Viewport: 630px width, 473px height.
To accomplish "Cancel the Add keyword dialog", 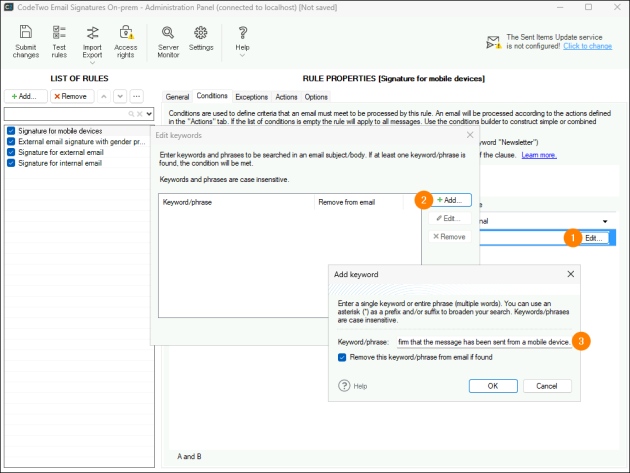I will 547,386.
